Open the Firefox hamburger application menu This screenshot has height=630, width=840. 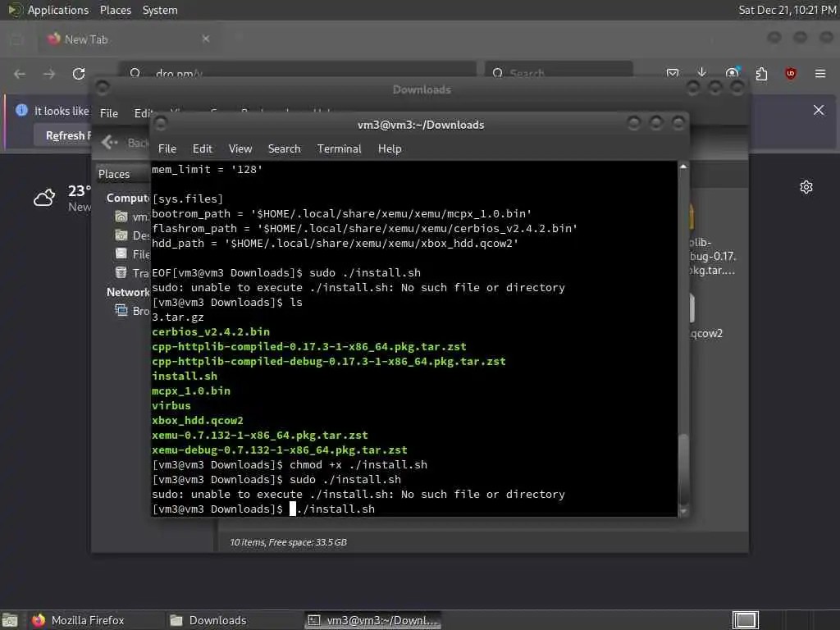tap(820, 73)
